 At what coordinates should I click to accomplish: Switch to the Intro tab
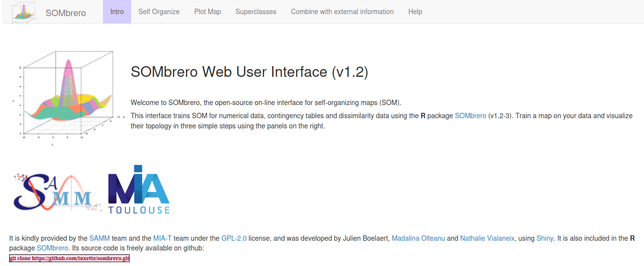117,12
